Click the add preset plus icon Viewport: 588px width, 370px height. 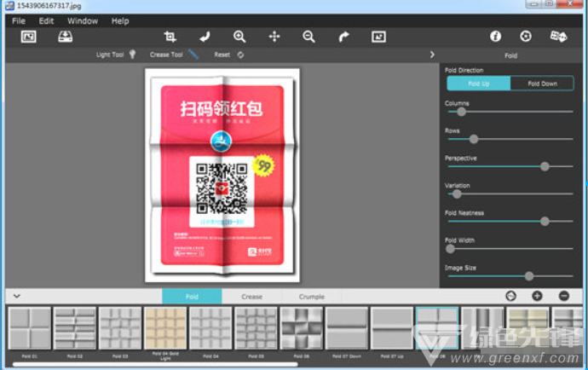pos(537,296)
